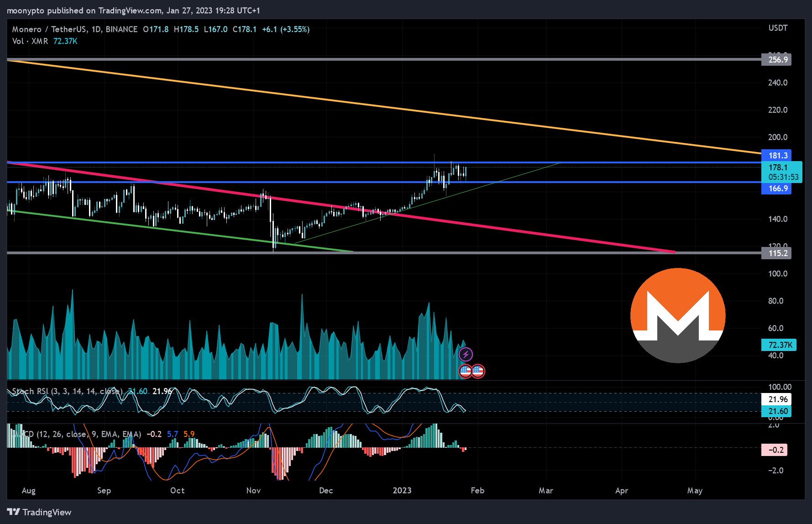Click the 2023 label on time axis
The height and width of the screenshot is (524, 812).
pyautogui.click(x=402, y=491)
